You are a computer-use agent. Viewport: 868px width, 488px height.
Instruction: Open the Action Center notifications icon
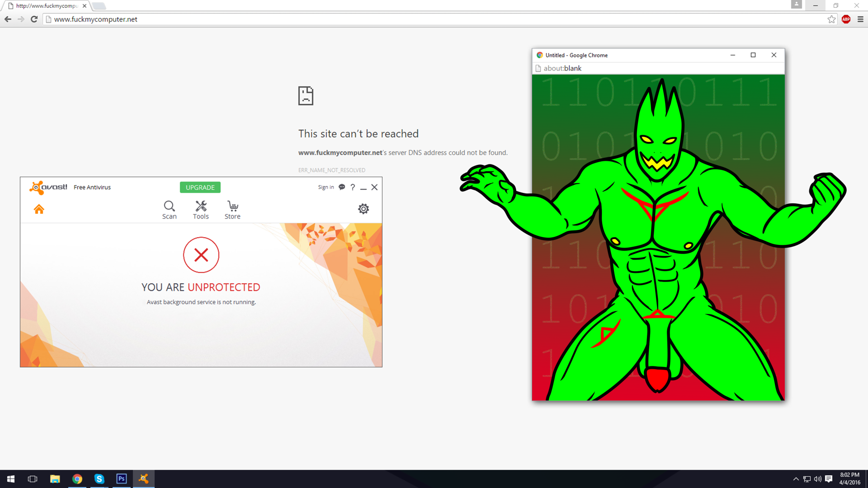click(x=829, y=479)
